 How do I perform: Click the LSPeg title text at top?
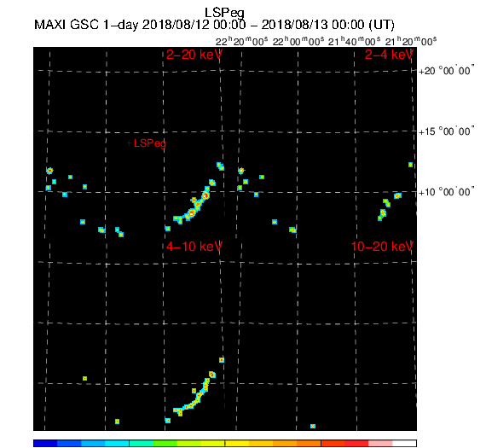[224, 13]
